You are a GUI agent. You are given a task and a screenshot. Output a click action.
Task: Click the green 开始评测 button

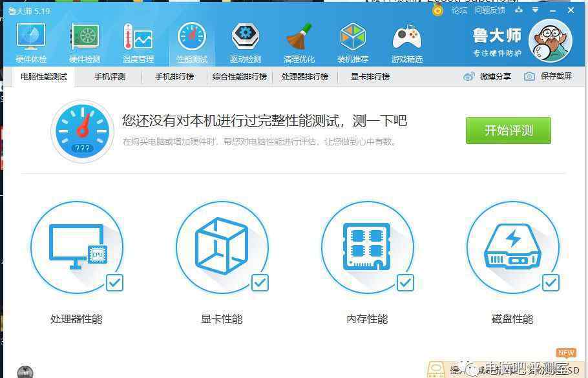tap(509, 131)
